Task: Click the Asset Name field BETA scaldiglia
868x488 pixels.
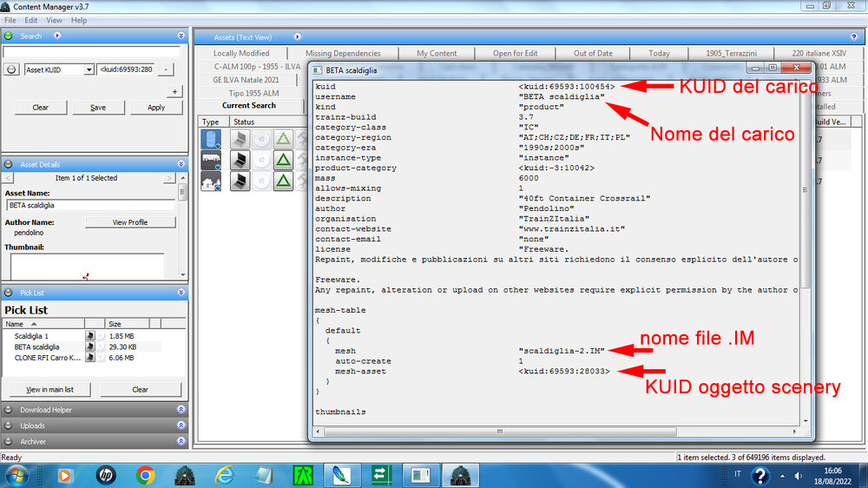Action: pyautogui.click(x=91, y=205)
